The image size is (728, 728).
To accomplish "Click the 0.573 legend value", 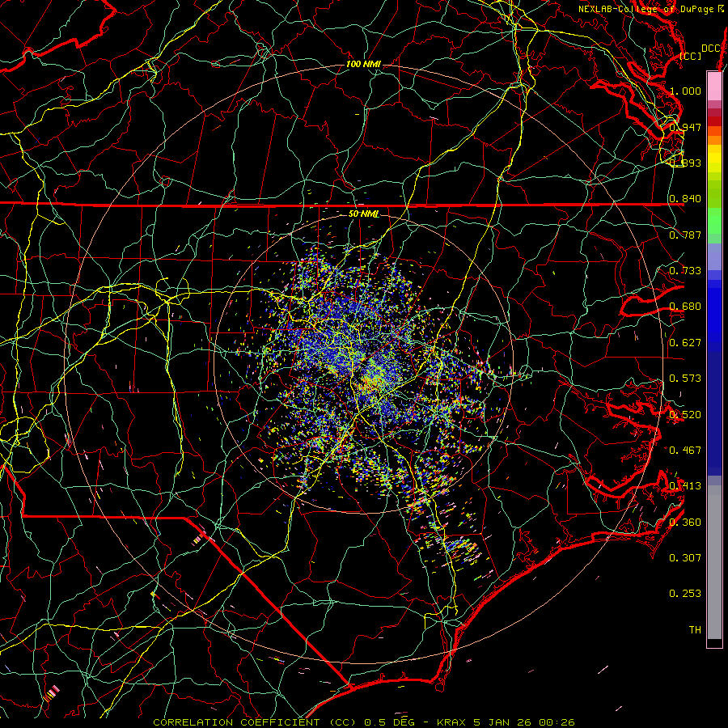I will [x=685, y=379].
